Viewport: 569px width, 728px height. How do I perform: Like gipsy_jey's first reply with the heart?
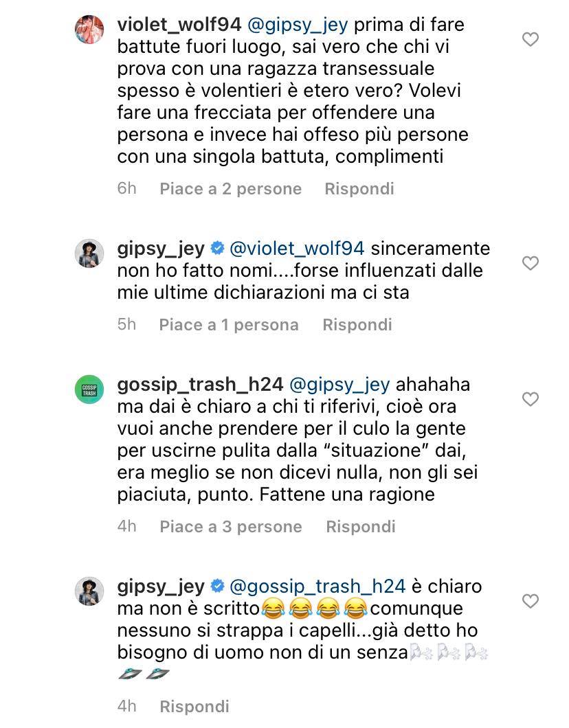point(530,263)
